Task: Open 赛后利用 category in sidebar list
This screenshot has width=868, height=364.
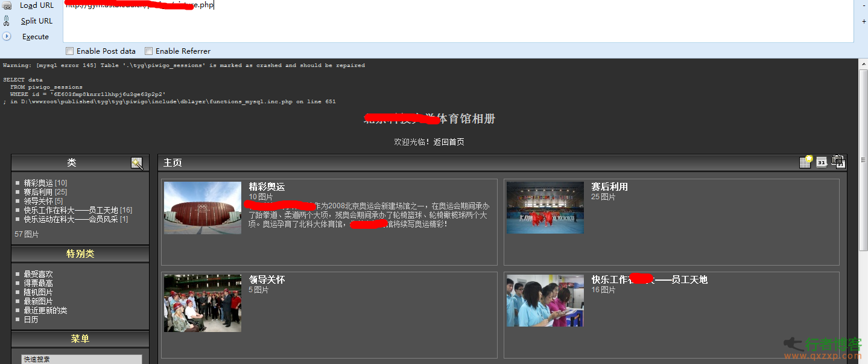Action: click(39, 192)
